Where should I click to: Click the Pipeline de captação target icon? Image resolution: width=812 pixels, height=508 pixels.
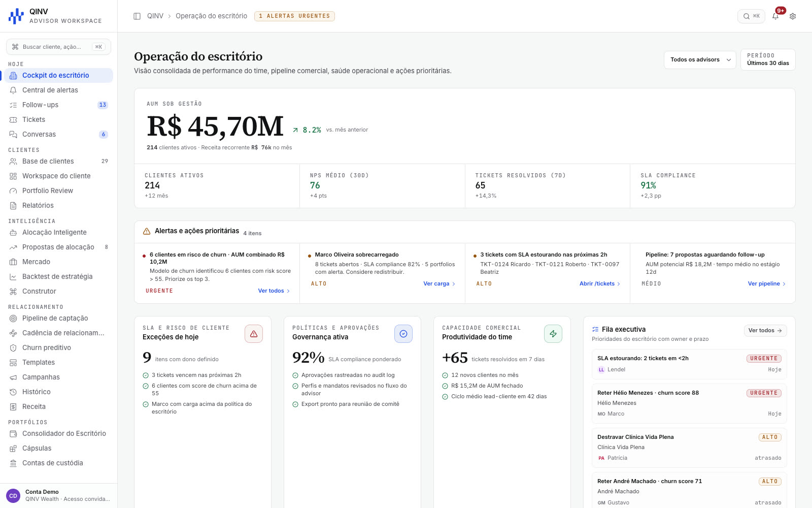pyautogui.click(x=13, y=319)
